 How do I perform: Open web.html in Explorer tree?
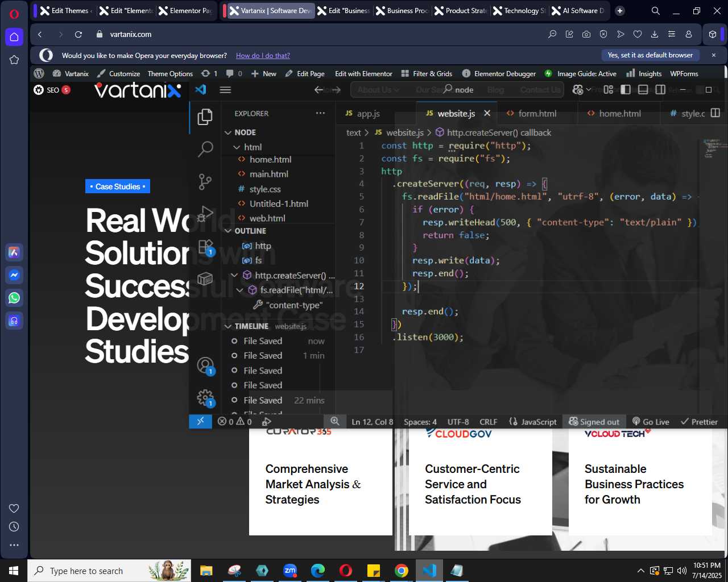coord(267,218)
